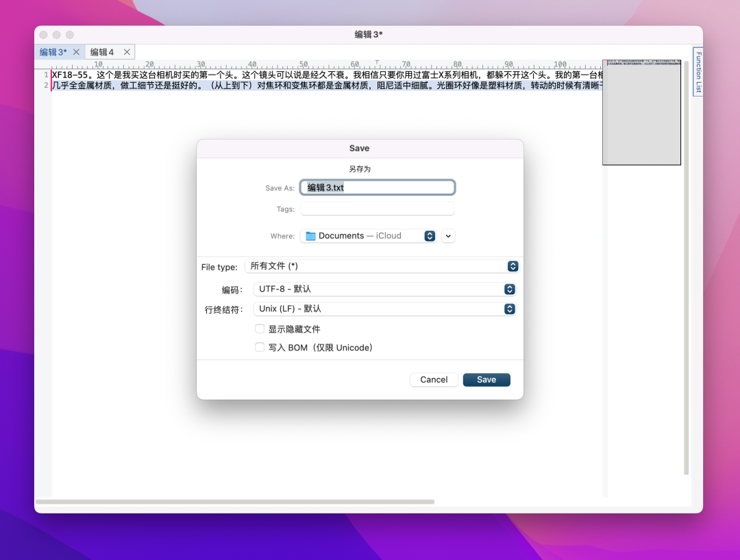This screenshot has width=740, height=560.
Task: Close the 编辑 3* tab
Action: [76, 52]
